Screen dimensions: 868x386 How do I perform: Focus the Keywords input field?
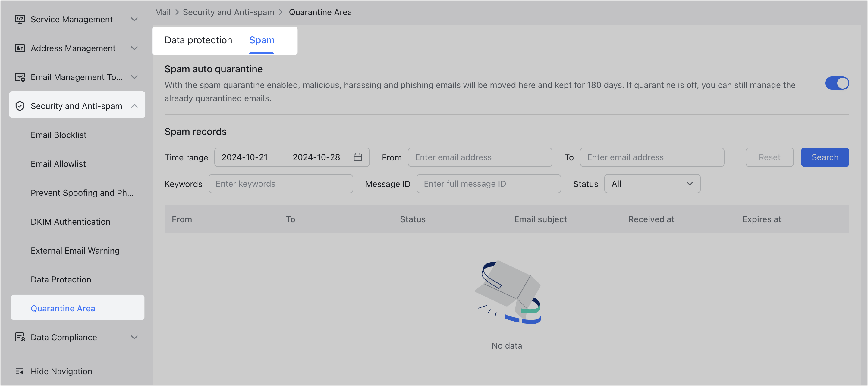point(281,184)
